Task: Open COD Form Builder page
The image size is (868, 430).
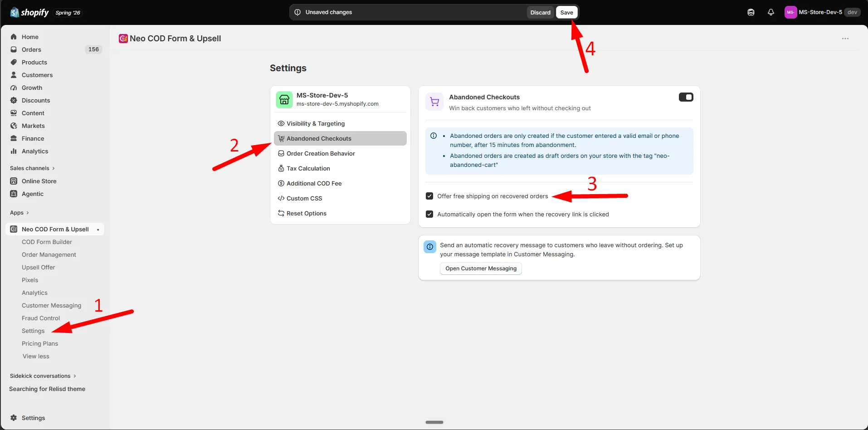Action: (x=47, y=242)
